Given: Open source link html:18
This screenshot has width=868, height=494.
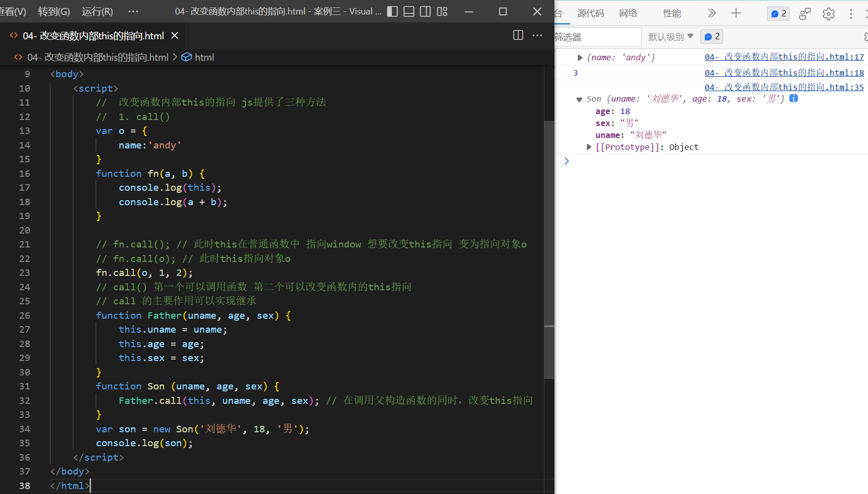Looking at the screenshot, I should [x=784, y=73].
